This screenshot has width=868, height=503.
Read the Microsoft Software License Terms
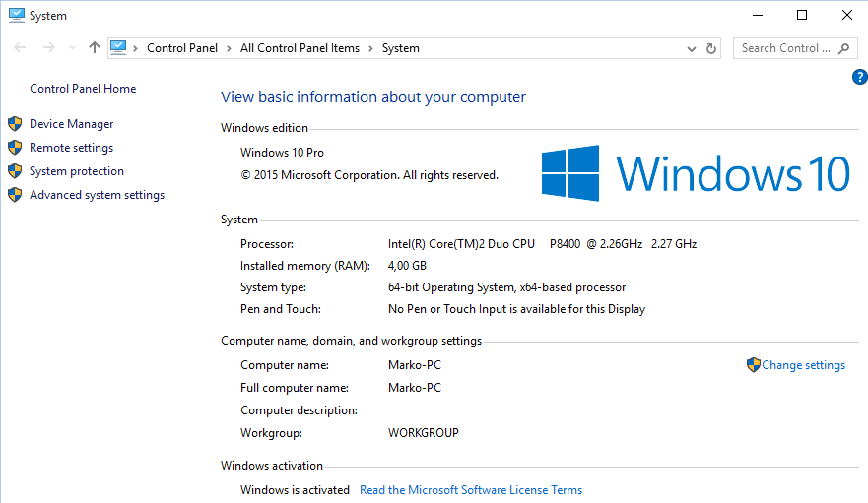[471, 490]
